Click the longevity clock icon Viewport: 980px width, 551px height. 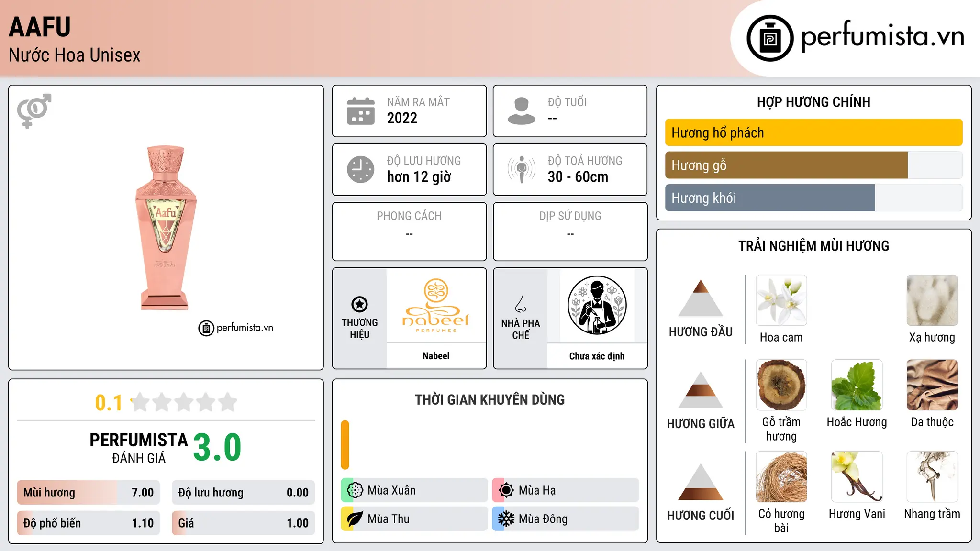tap(361, 169)
